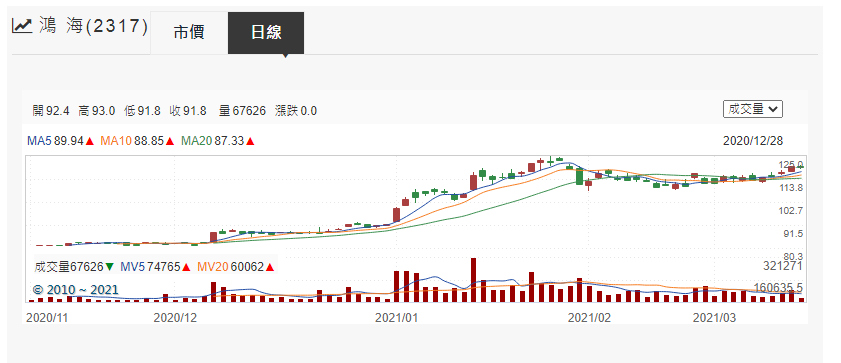
Task: Click the 2021/03 time axis label
Action: coord(714,317)
